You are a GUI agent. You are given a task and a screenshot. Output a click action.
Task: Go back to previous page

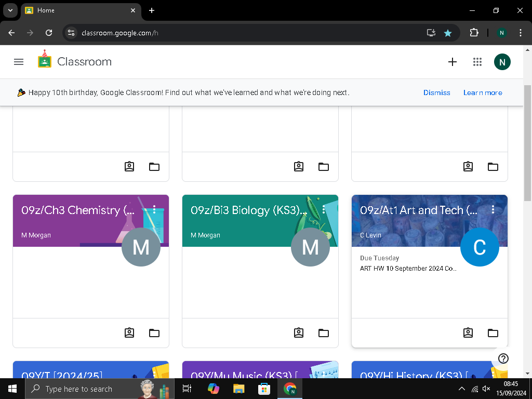click(11, 33)
